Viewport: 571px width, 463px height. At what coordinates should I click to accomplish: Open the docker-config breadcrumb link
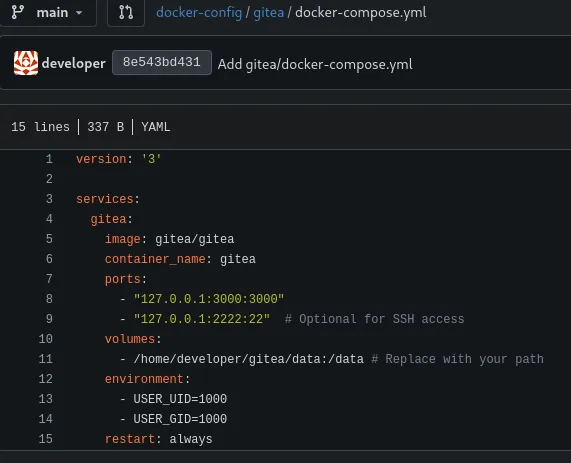point(199,13)
